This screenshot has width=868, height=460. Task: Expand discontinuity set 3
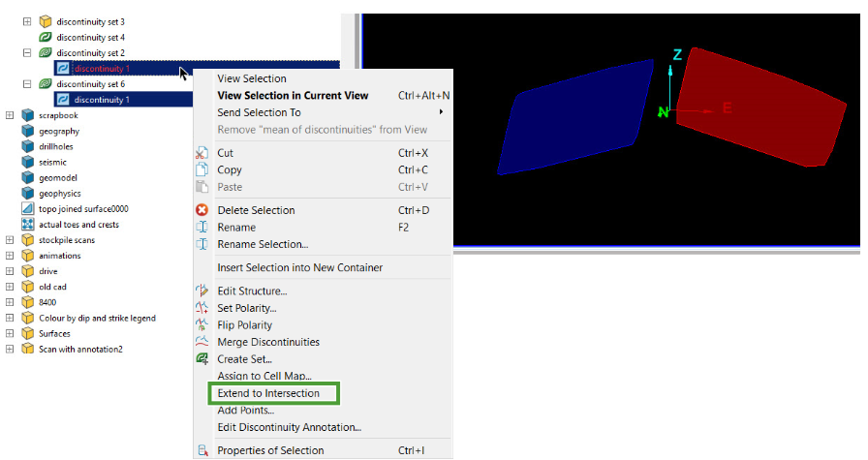coord(27,21)
